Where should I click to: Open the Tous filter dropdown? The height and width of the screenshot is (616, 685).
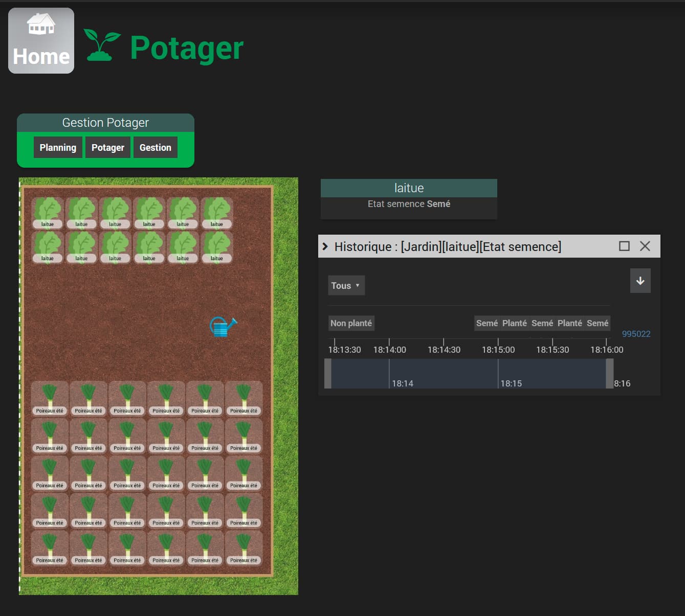pyautogui.click(x=346, y=286)
